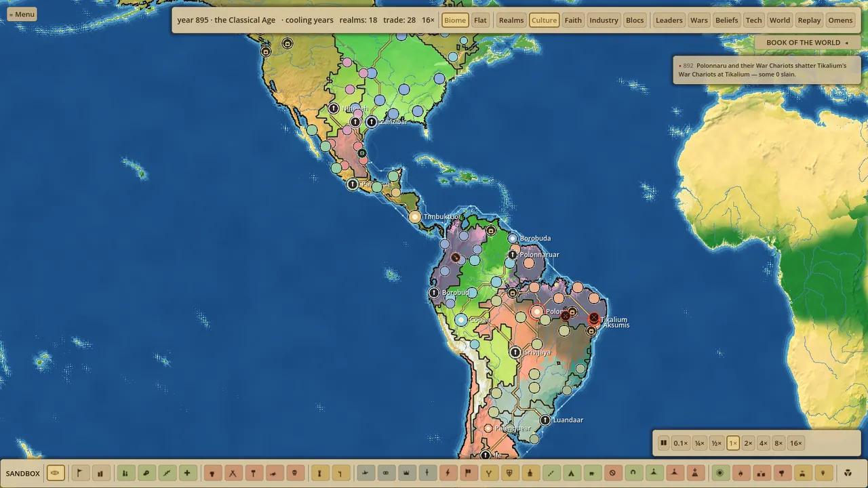Collapse the Book of the World panel
868x488 pixels.
[x=808, y=43]
